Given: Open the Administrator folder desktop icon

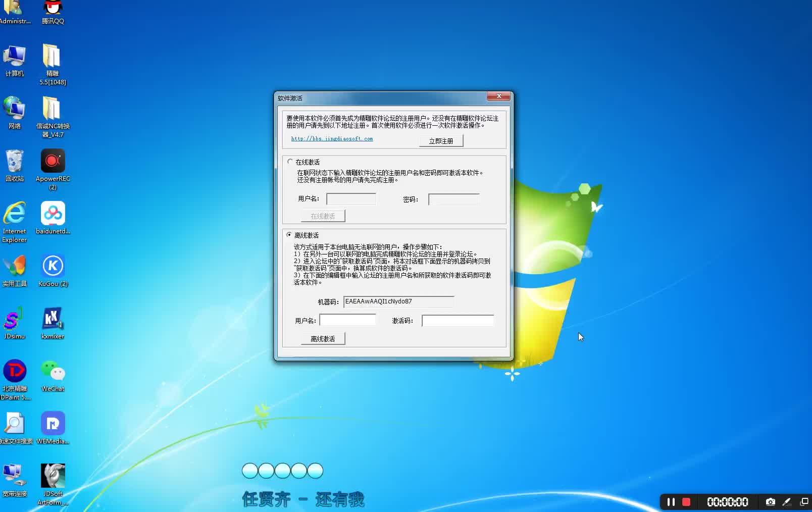Looking at the screenshot, I should [x=14, y=12].
